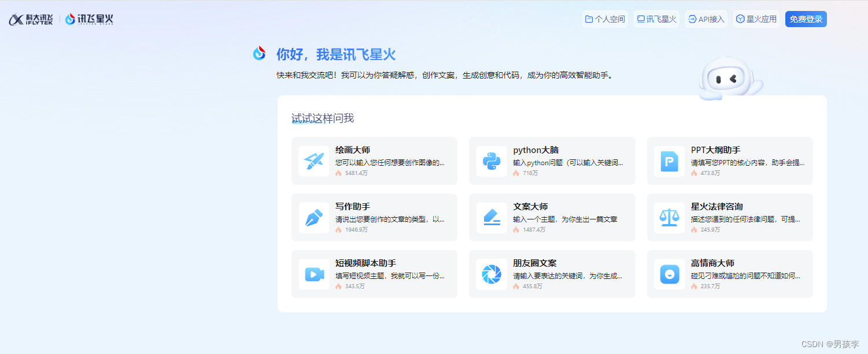Select the 朋友圈文案 card title
The height and width of the screenshot is (354, 868).
pos(535,263)
